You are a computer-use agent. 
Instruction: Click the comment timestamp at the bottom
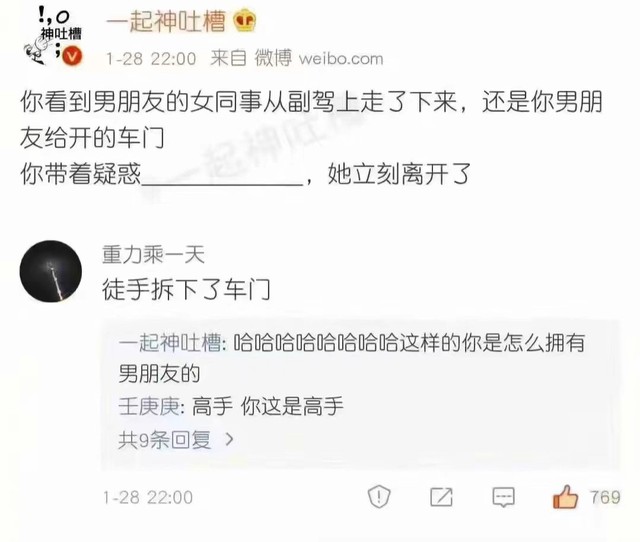pos(148,498)
